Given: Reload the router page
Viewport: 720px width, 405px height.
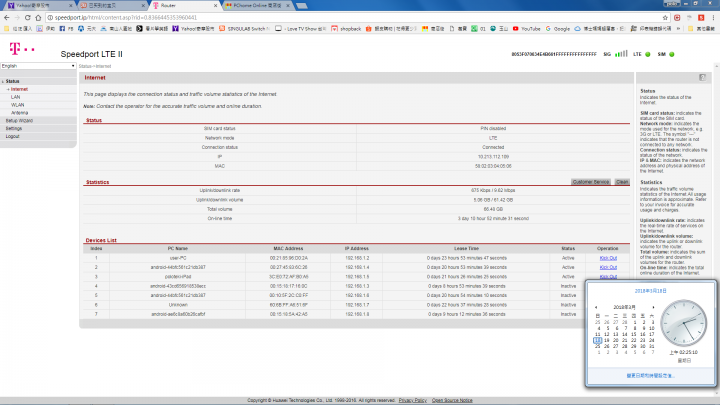Looking at the screenshot, I should (28, 17).
